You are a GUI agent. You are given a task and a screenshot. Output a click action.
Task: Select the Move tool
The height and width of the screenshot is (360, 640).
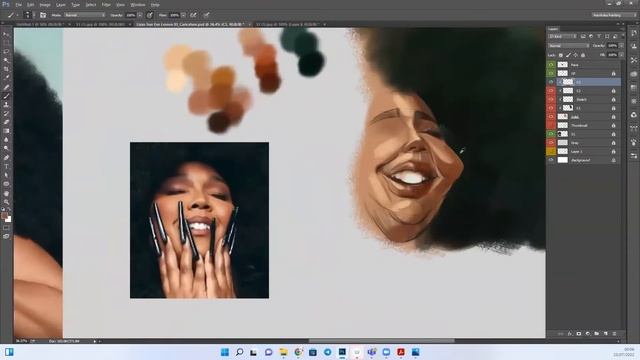[x=6, y=34]
